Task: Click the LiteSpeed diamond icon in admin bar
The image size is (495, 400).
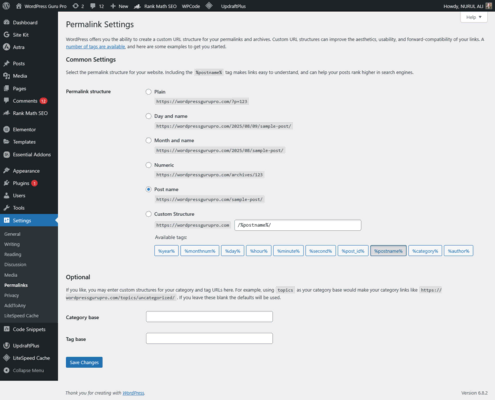Action: (209, 6)
